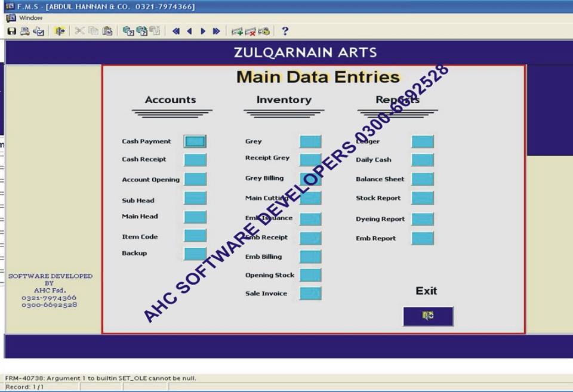
Task: Open the Daily Cash report button
Action: [x=423, y=160]
